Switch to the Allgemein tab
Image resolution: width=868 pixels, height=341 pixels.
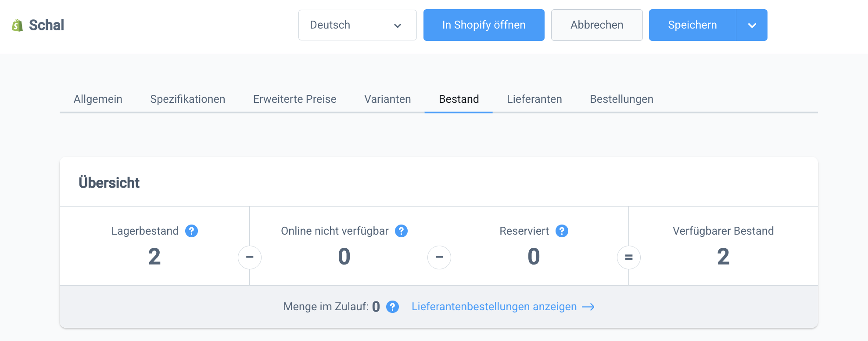[98, 99]
